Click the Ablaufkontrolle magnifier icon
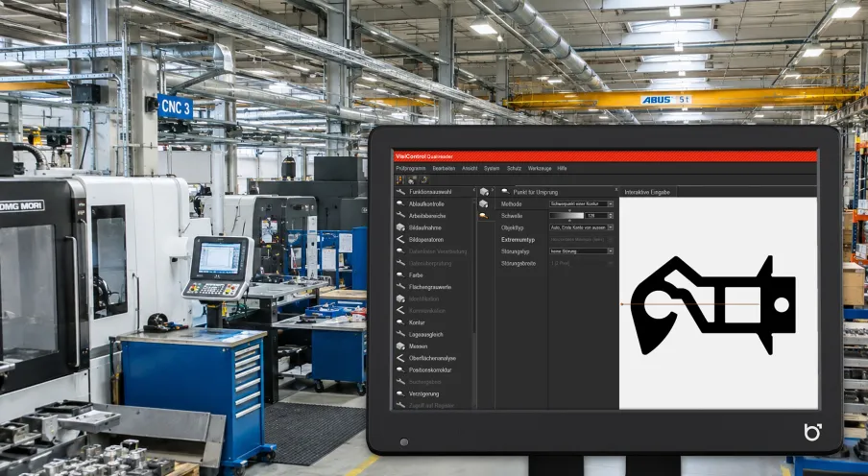The width and height of the screenshot is (868, 476). tap(400, 203)
